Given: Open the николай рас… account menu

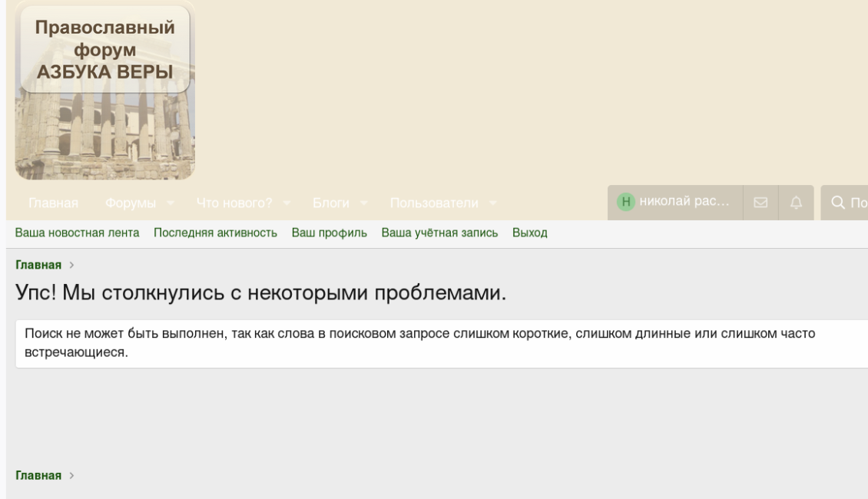Looking at the screenshot, I should point(675,203).
